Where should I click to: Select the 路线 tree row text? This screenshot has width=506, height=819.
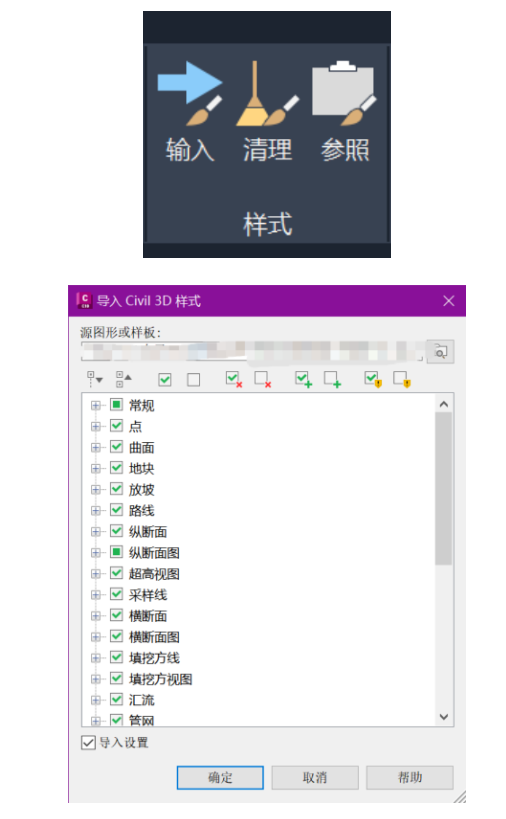coord(142,510)
